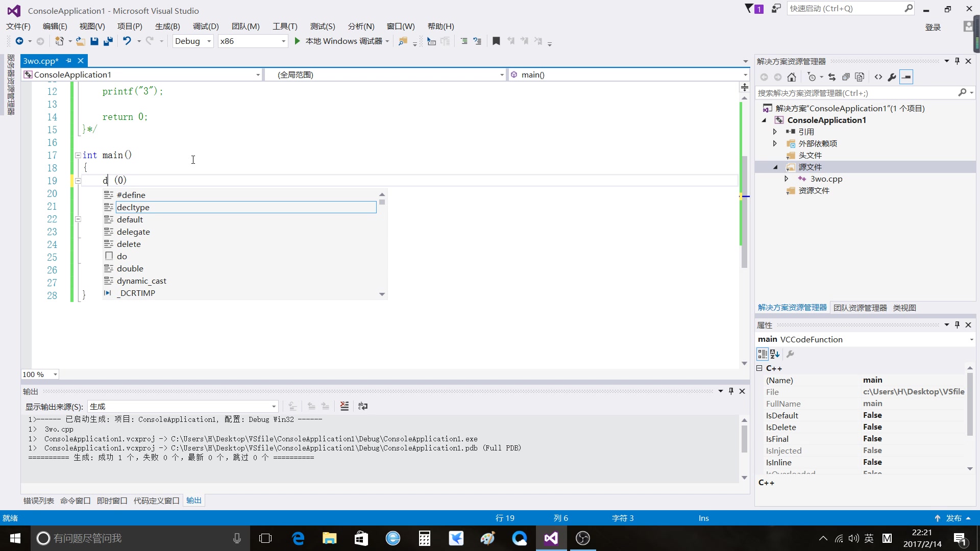Open the 调试(D) menu

(205, 27)
